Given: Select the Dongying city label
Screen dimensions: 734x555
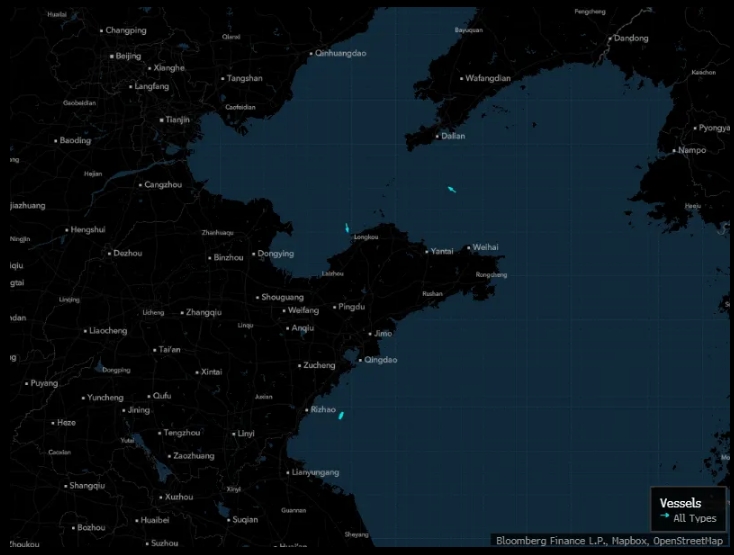Looking at the screenshot, I should pyautogui.click(x=276, y=254).
